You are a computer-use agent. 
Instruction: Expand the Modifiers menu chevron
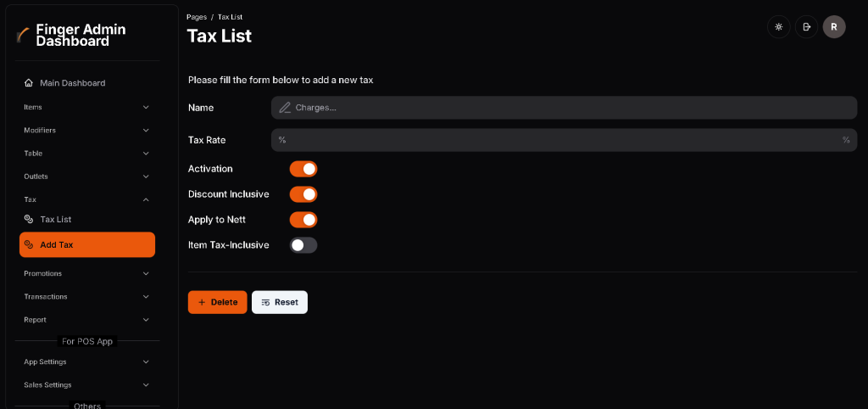point(146,131)
